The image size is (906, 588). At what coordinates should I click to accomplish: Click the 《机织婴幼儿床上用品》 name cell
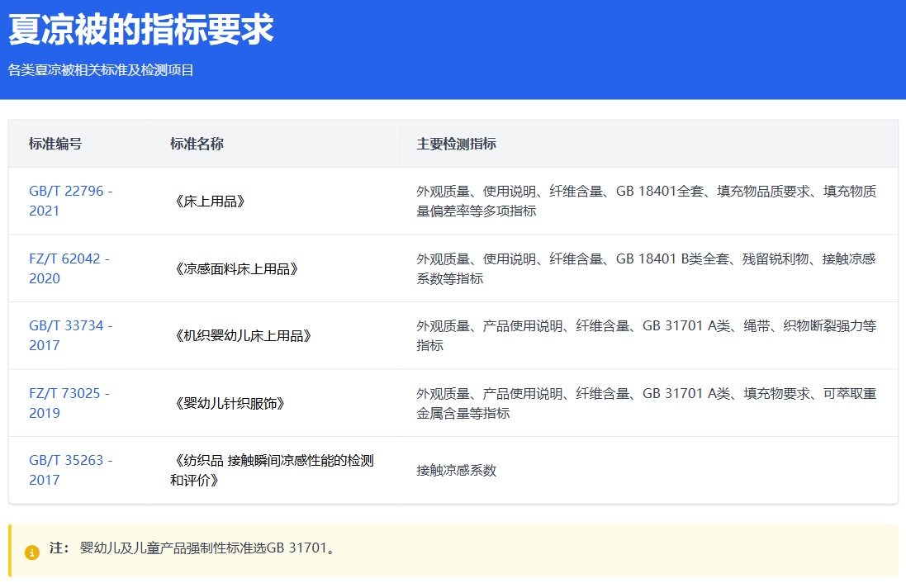point(243,336)
